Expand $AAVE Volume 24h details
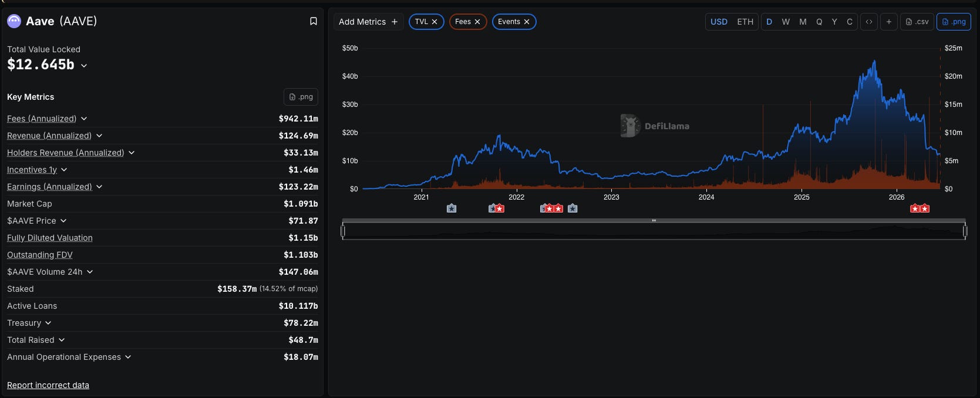 click(x=90, y=272)
